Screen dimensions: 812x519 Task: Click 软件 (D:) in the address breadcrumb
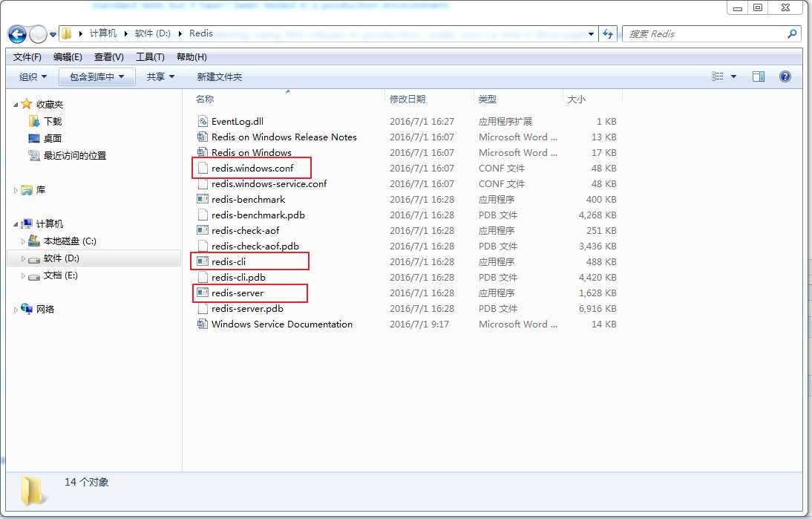(x=153, y=33)
